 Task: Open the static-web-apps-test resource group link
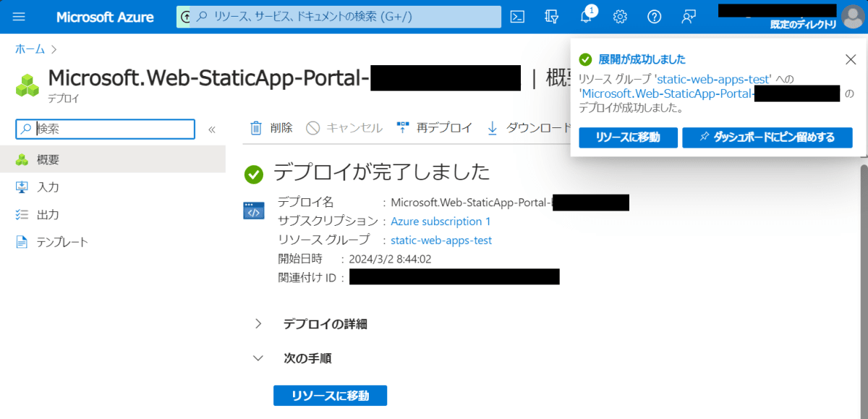click(x=441, y=240)
